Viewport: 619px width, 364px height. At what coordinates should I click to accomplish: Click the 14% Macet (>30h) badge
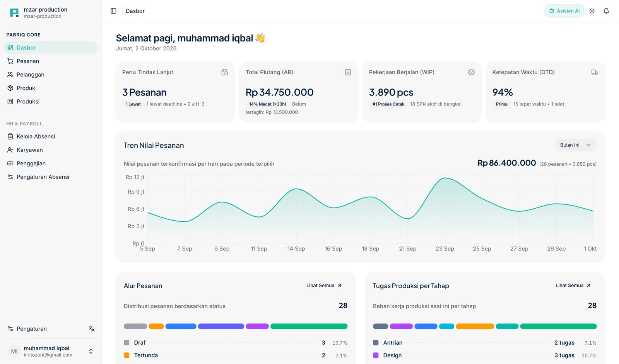(267, 104)
